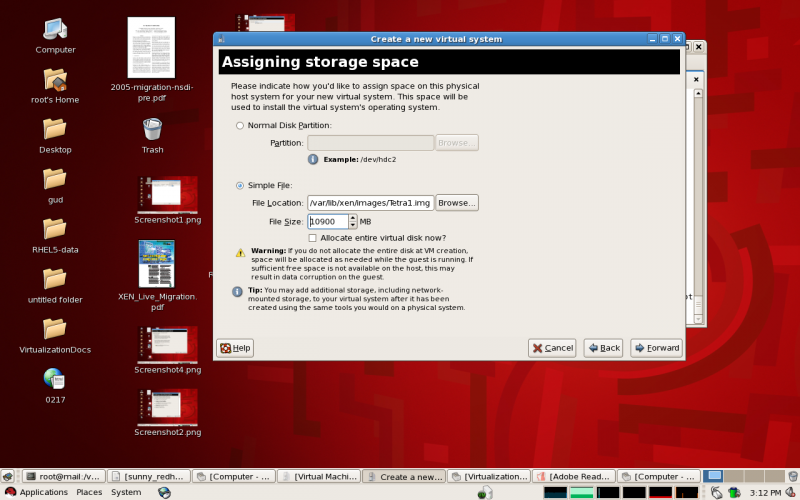
Task: Click the greyed Browse button for Partition
Action: [457, 143]
